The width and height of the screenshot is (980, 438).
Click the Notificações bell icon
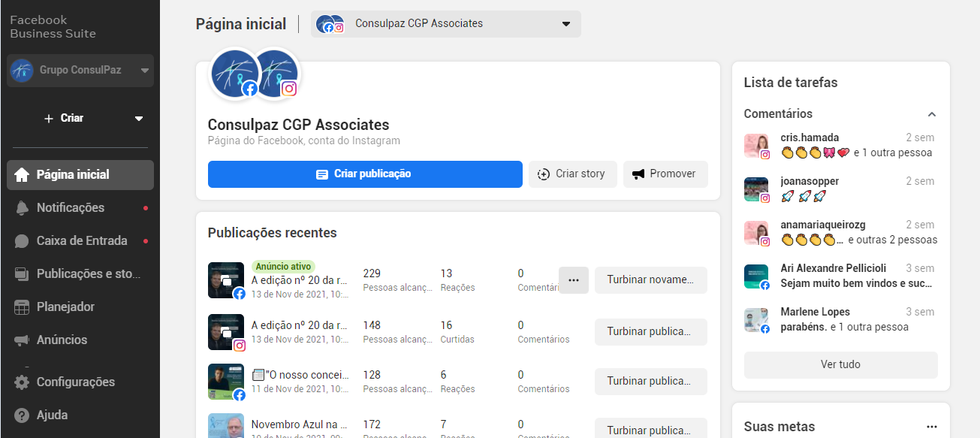[x=23, y=207]
